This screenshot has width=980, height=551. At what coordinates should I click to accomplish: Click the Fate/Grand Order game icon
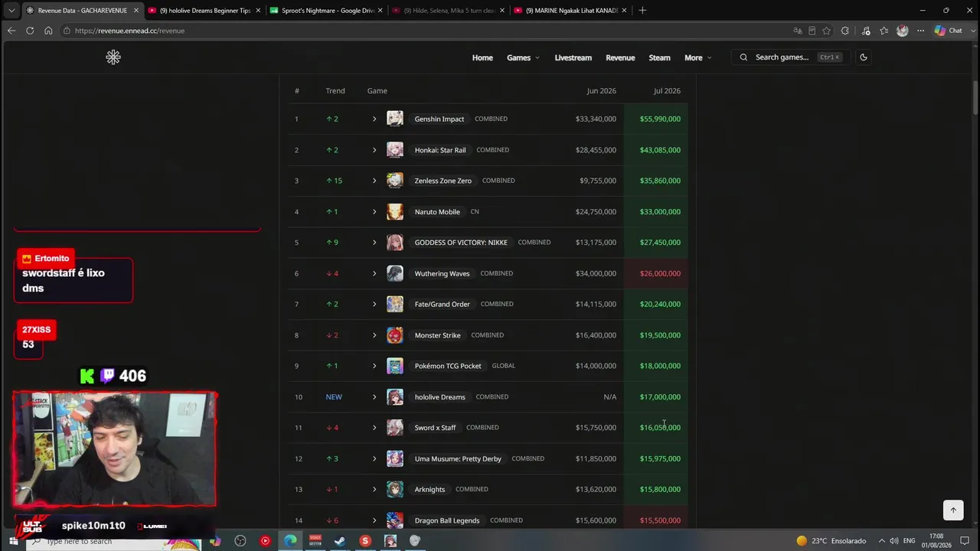coord(395,305)
